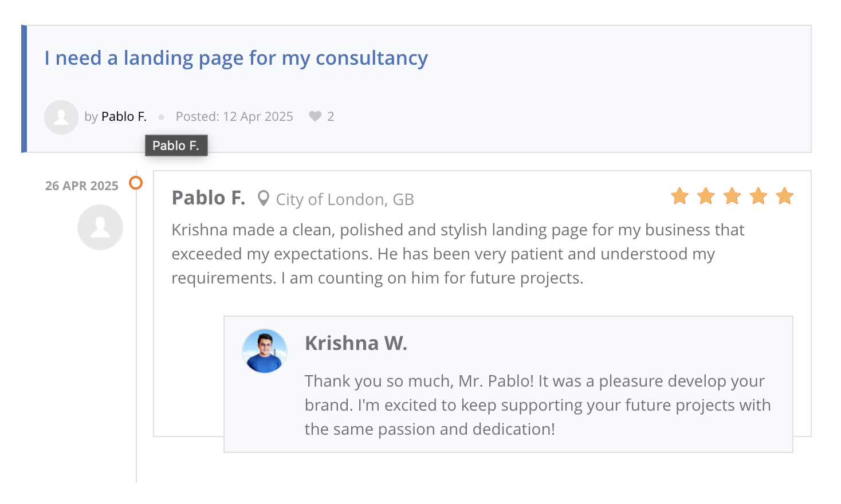Click the orange timeline circle marker
Image resolution: width=841 pixels, height=504 pixels.
tap(136, 183)
